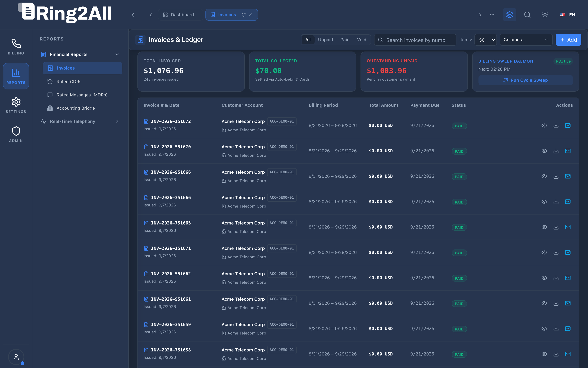This screenshot has height=368, width=588.
Task: Filter invoices by Void
Action: [362, 40]
